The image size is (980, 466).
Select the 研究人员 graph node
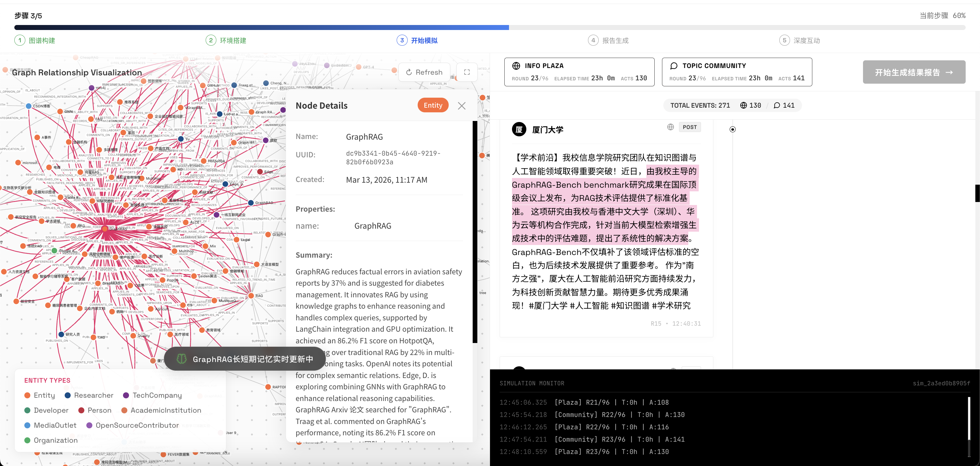(x=61, y=334)
